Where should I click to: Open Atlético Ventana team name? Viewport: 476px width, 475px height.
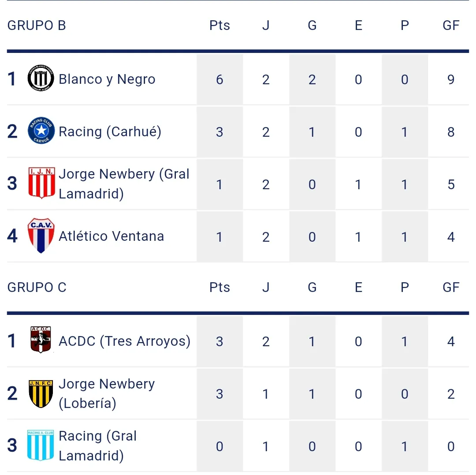111,236
